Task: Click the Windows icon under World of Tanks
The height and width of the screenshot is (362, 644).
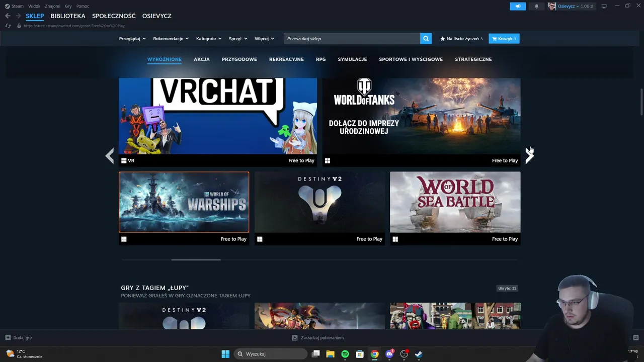Action: (x=328, y=161)
